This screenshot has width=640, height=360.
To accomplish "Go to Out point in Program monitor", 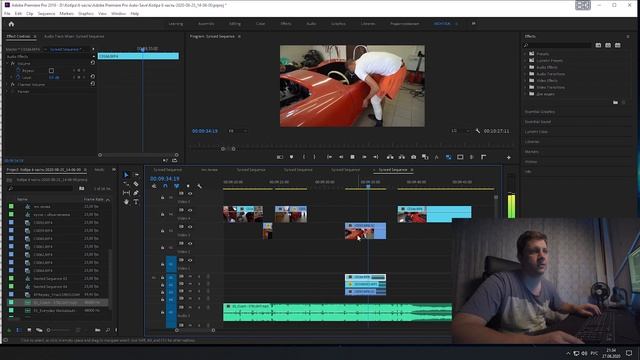I will pos(376,157).
